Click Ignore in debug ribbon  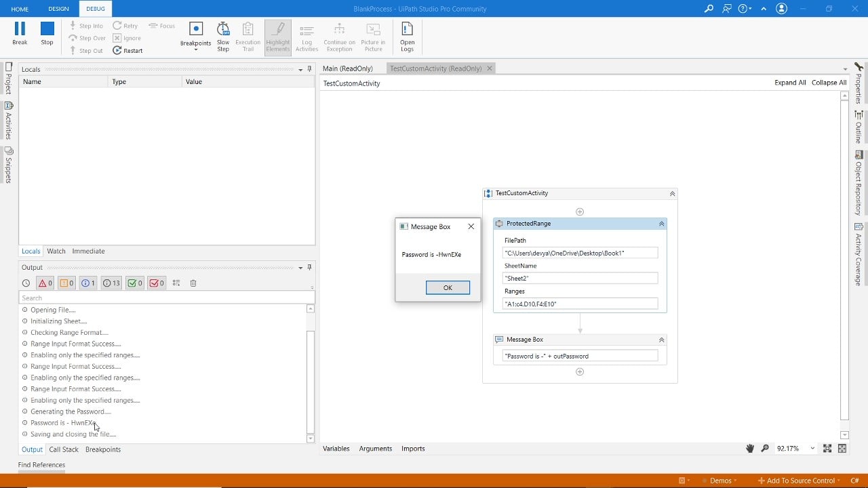coord(127,38)
